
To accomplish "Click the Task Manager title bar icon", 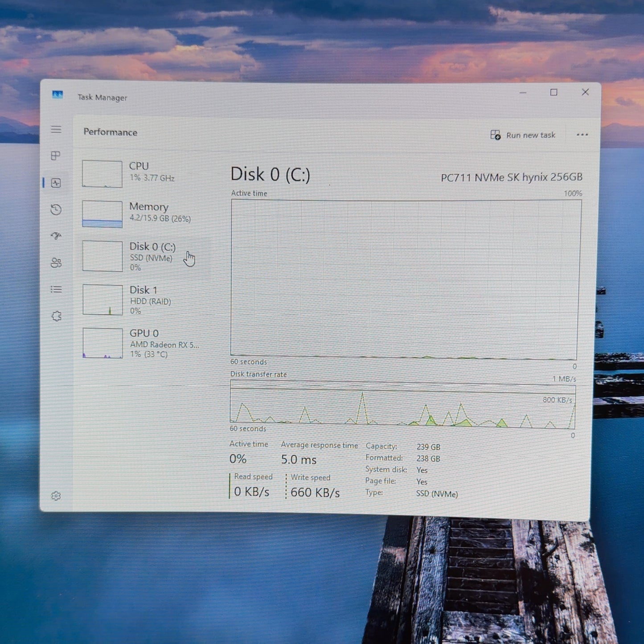I will click(57, 95).
